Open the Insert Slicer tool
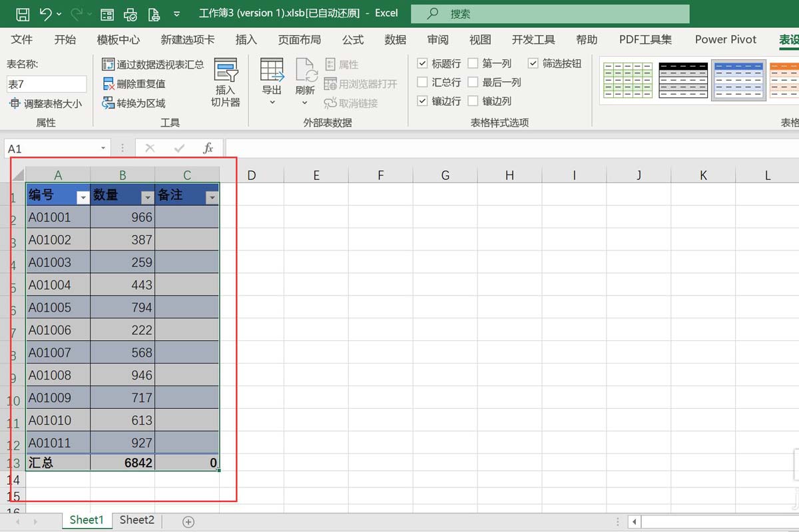The width and height of the screenshot is (799, 532). pos(226,80)
